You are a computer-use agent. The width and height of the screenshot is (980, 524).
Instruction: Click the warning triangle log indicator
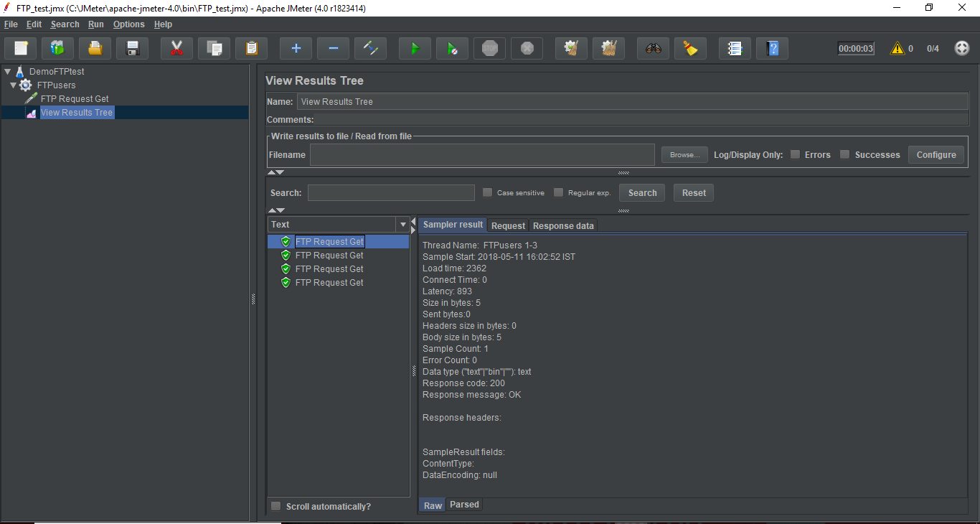click(x=897, y=49)
